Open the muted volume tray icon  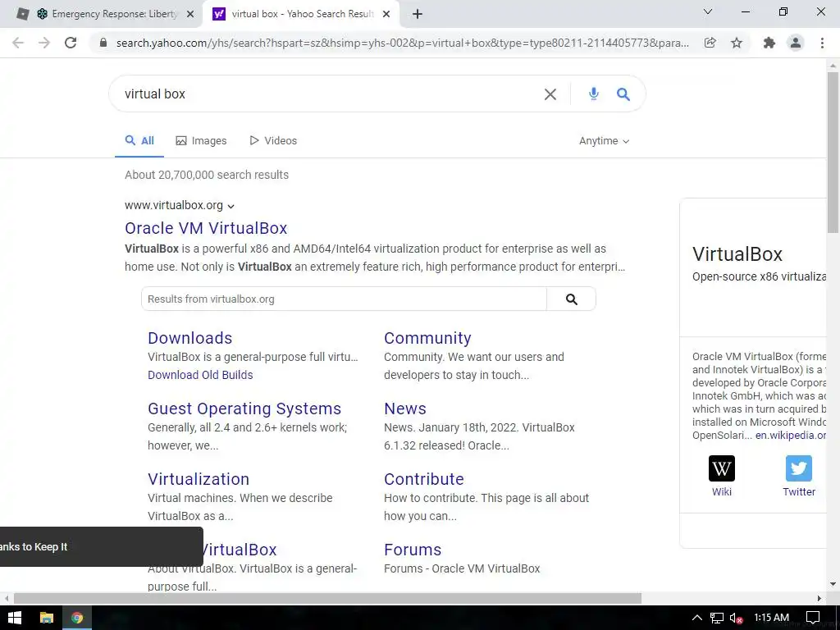pos(736,618)
